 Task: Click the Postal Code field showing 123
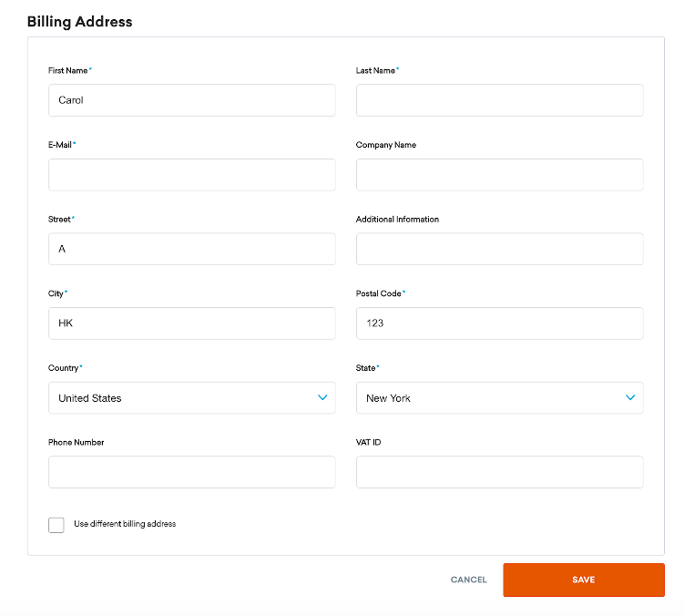click(499, 323)
